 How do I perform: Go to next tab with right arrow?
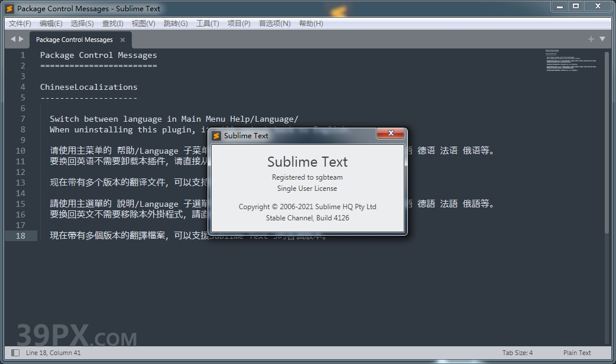(x=21, y=39)
